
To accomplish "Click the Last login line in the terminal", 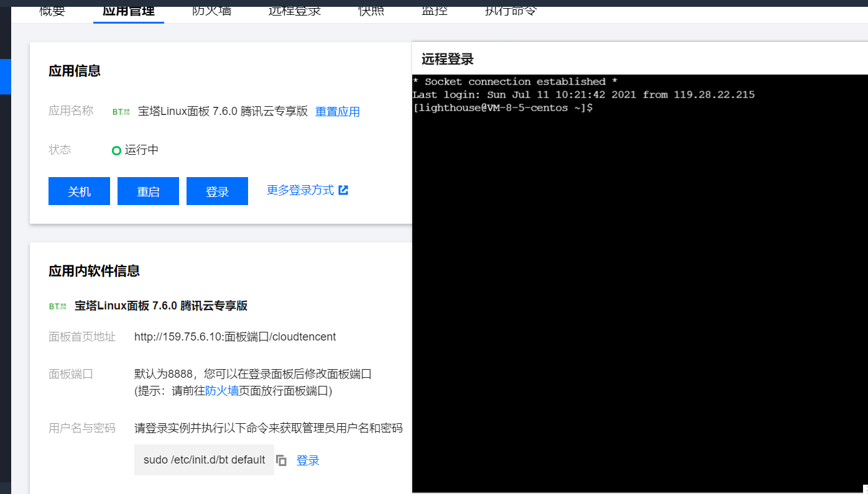I will pyautogui.click(x=583, y=95).
